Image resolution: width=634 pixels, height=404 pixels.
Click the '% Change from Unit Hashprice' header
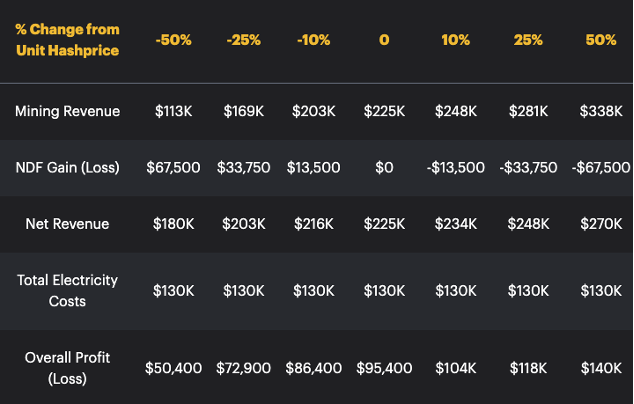pos(67,39)
